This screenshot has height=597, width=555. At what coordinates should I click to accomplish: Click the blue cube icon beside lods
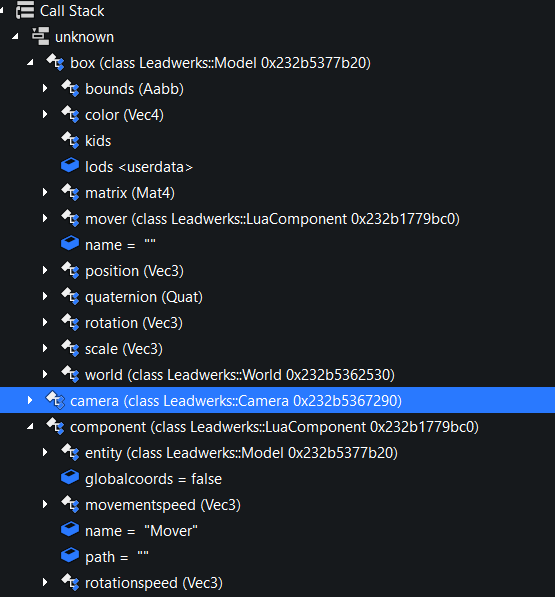(70, 166)
